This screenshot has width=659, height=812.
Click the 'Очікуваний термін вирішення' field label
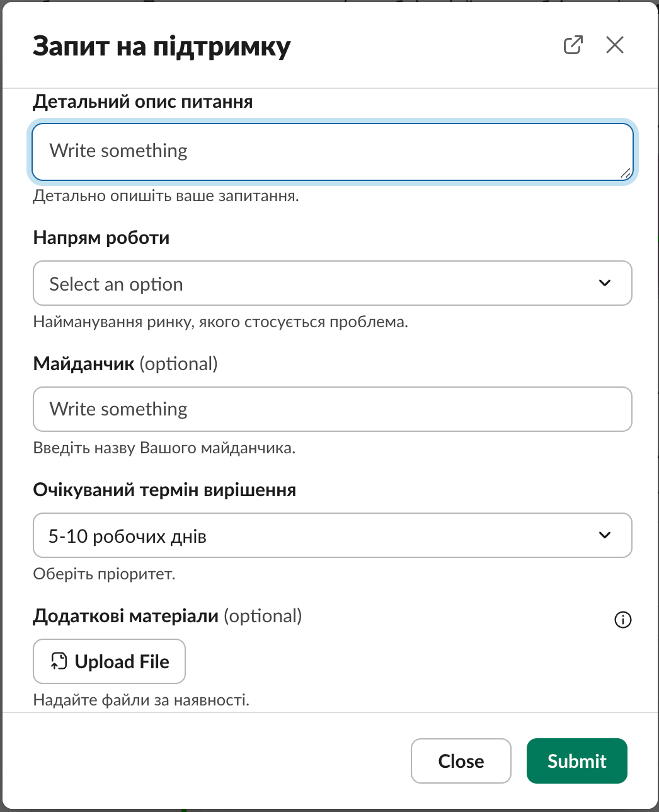pos(164,490)
